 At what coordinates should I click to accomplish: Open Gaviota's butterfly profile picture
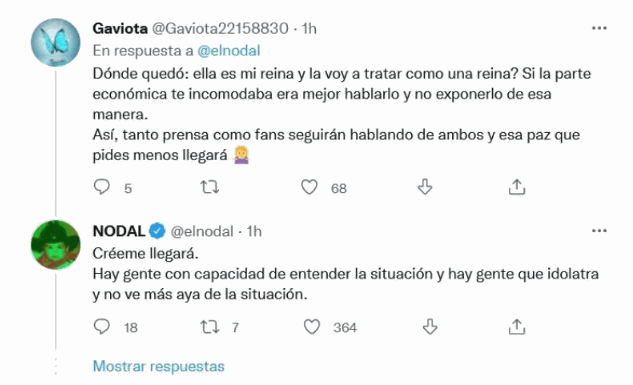[x=56, y=42]
